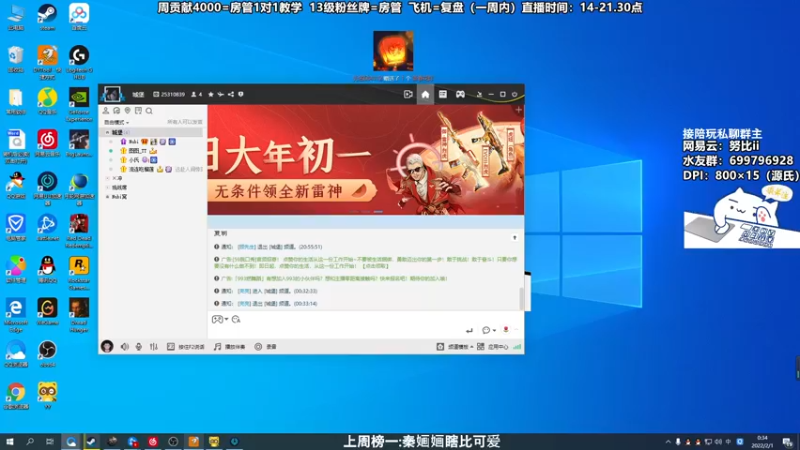Viewport: 800px width, 450px height.
Task: Open the skin icon in YY header
Action: tap(479, 94)
